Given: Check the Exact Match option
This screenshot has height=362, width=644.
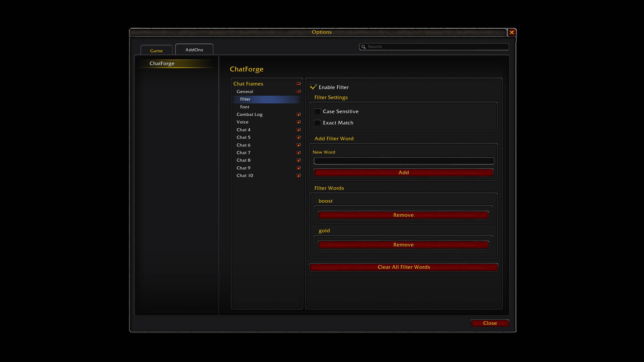Looking at the screenshot, I should point(317,123).
